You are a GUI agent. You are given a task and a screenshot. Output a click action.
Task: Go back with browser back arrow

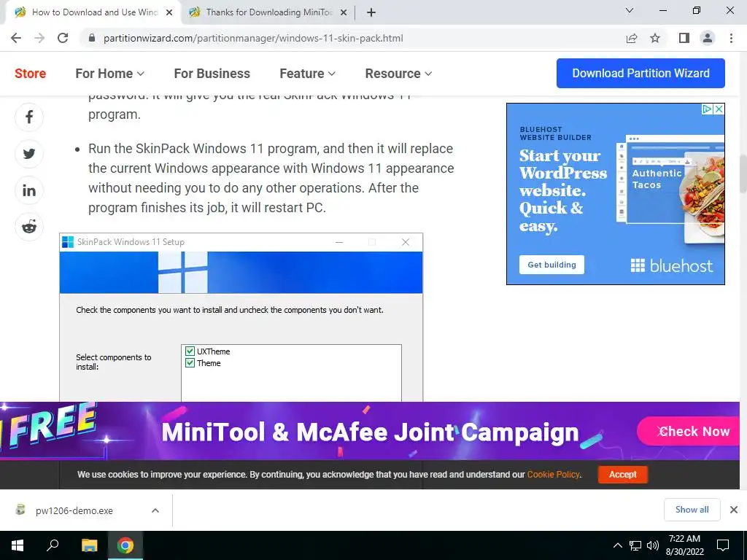pos(16,38)
